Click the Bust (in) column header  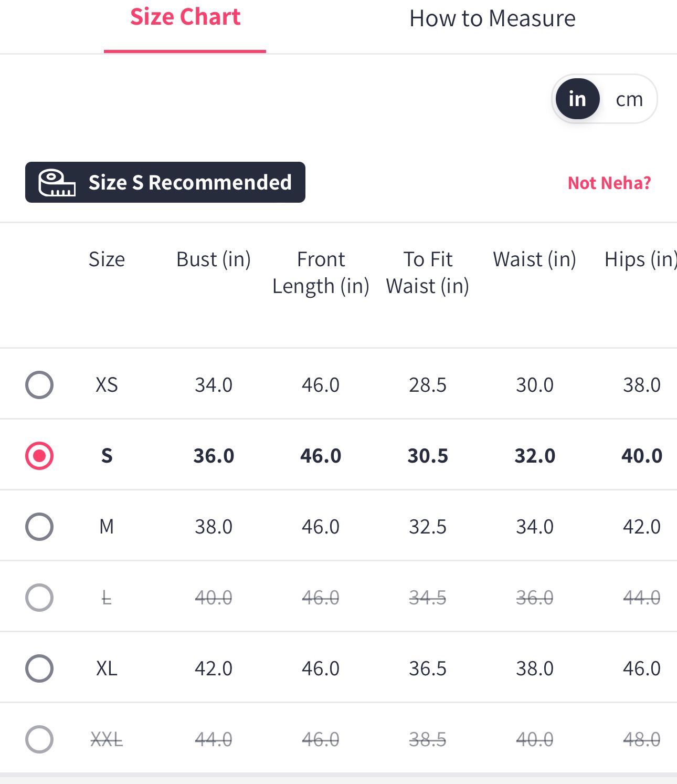pyautogui.click(x=214, y=259)
